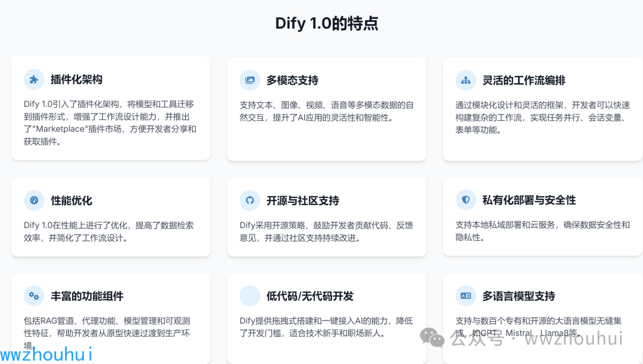Click the language icon beside 多语言模型支持

(x=466, y=296)
